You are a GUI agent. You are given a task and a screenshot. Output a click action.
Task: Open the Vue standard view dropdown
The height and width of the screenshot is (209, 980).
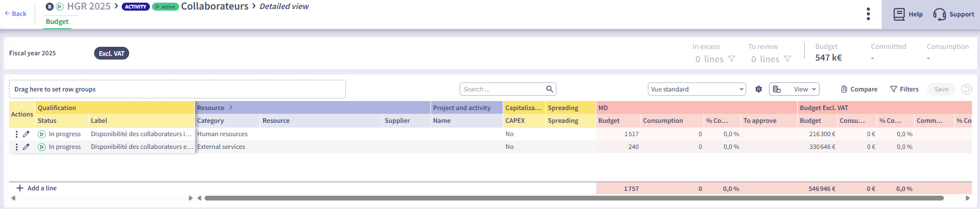(697, 89)
